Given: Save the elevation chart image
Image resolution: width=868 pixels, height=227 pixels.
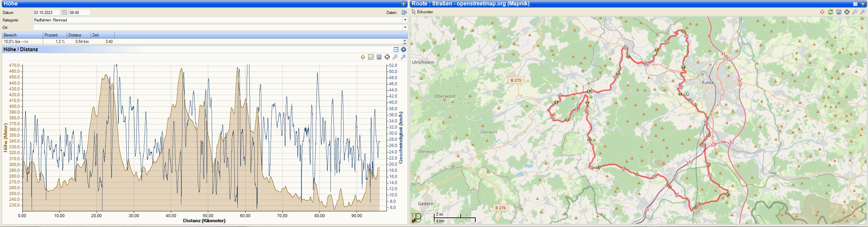Looking at the screenshot, I should pos(379,57).
